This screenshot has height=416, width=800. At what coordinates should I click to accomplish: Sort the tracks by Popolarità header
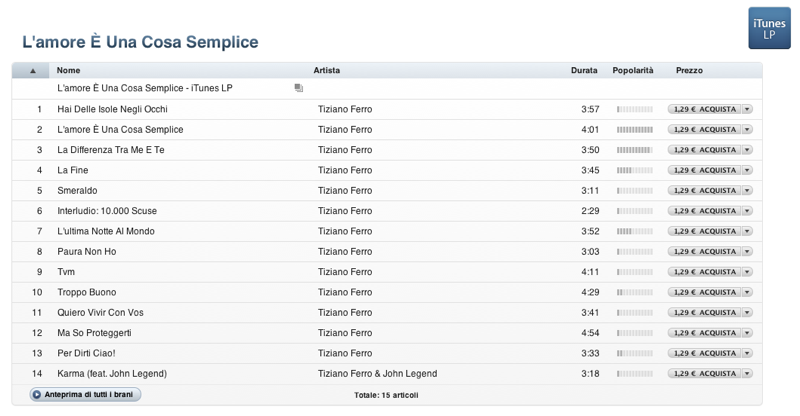coord(632,71)
